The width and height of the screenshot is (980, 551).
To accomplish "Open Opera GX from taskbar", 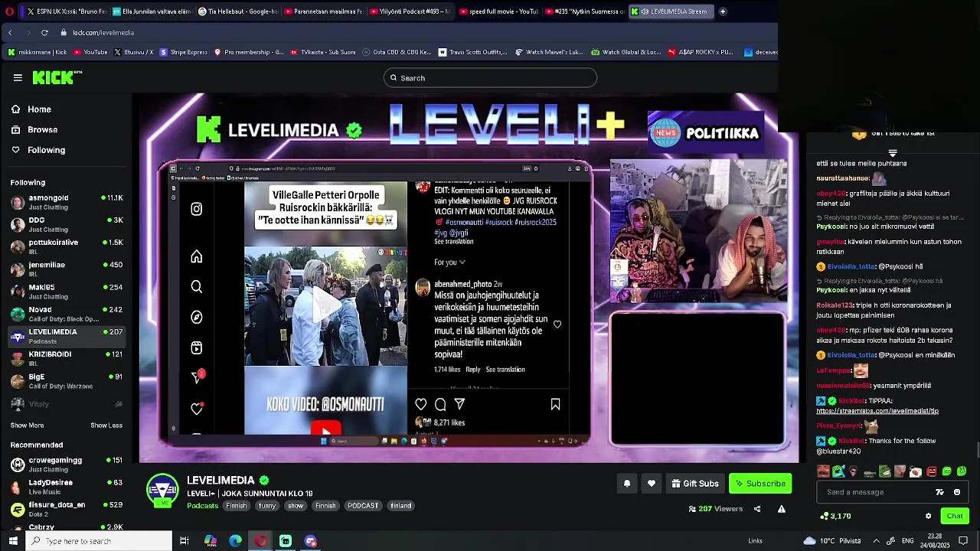I will pyautogui.click(x=260, y=541).
